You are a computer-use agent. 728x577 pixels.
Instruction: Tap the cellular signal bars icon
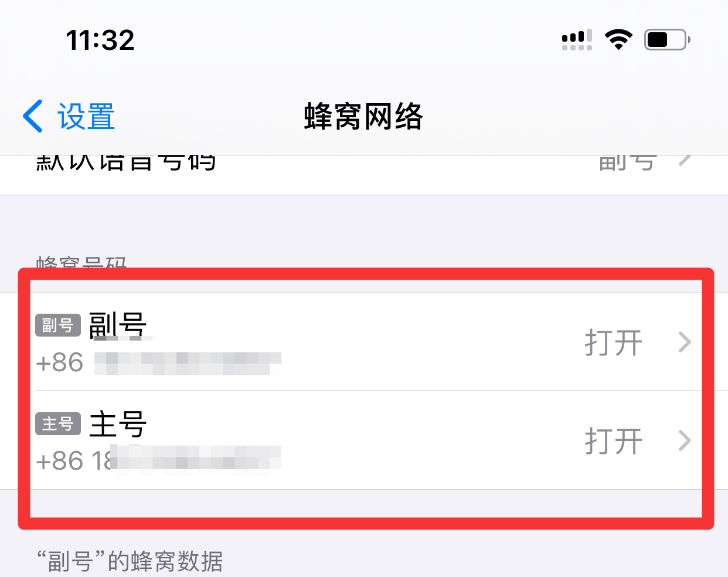tap(577, 40)
